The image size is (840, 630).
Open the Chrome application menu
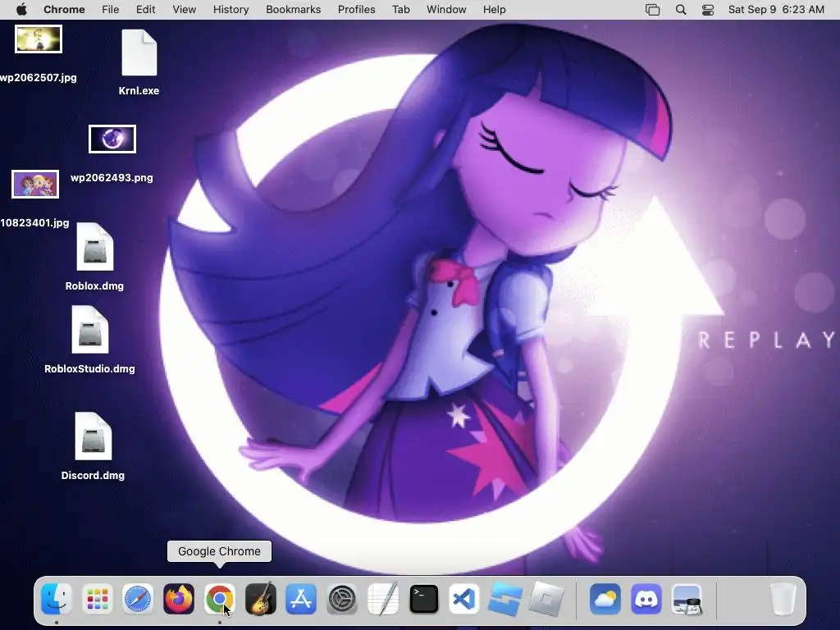click(x=64, y=10)
